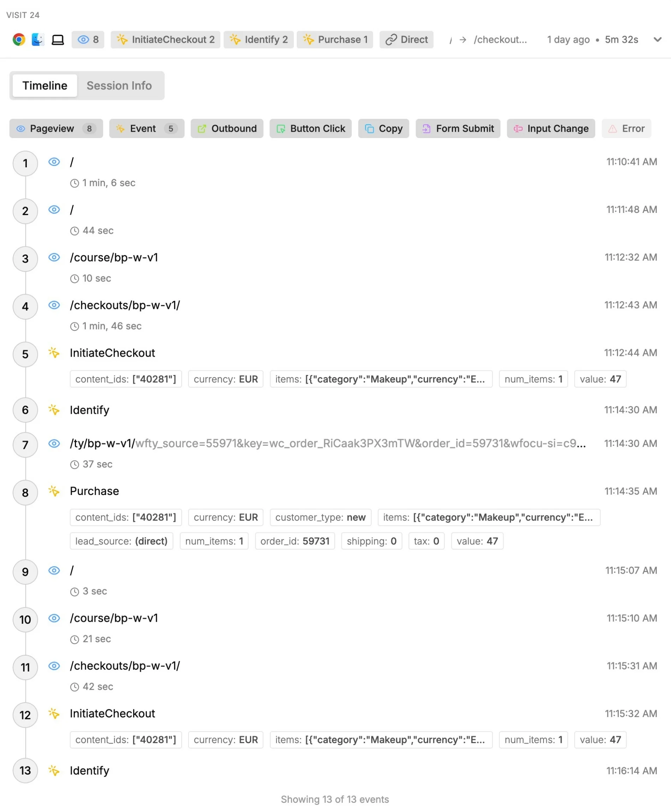Click the 5m 32s duration label
Screen dimensions: 671x812
(x=621, y=40)
